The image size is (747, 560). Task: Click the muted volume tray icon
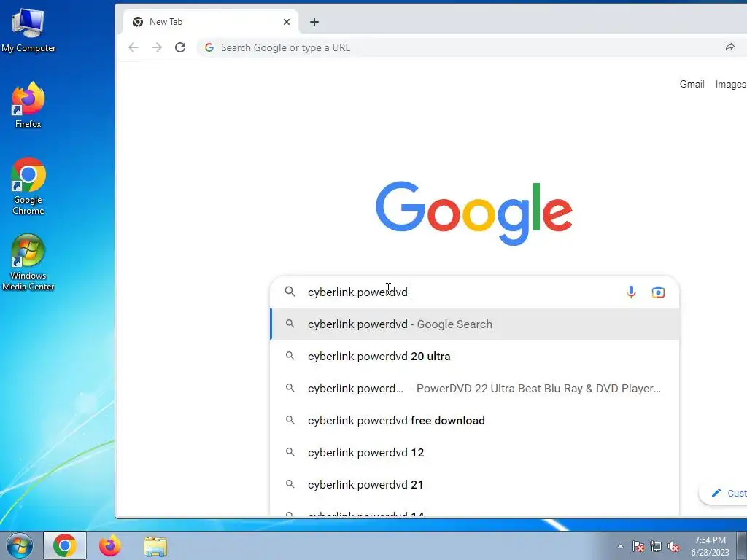pyautogui.click(x=673, y=546)
